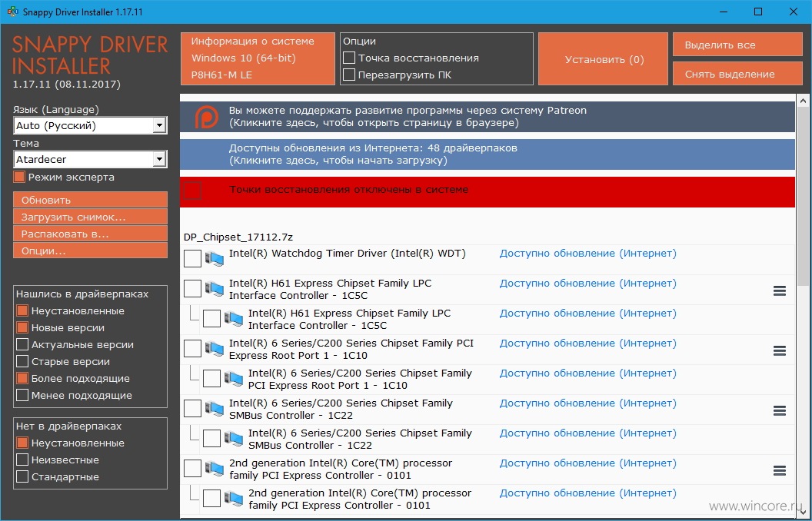The width and height of the screenshot is (812, 521).
Task: Toggle Точка восстановления option checkbox
Action: click(349, 58)
